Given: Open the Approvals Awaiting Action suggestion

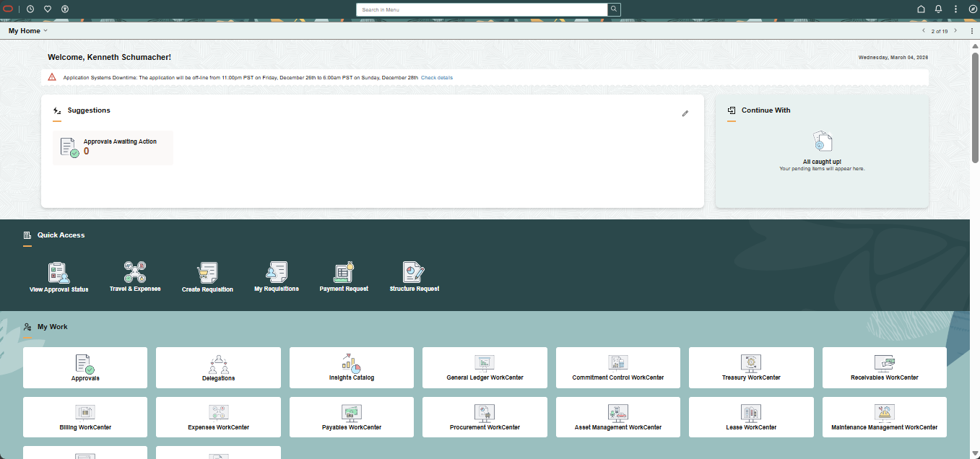Looking at the screenshot, I should click(x=113, y=147).
